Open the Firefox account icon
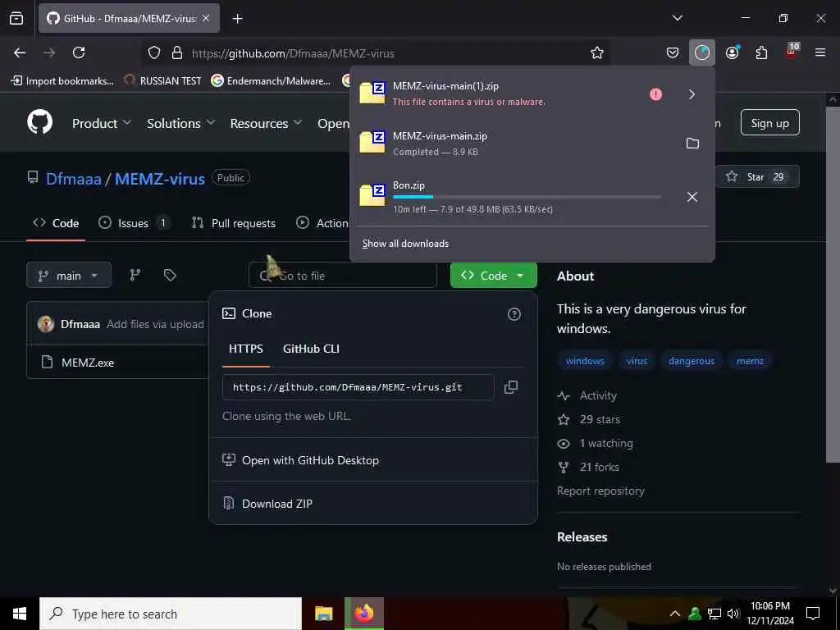The height and width of the screenshot is (630, 840). pos(732,52)
